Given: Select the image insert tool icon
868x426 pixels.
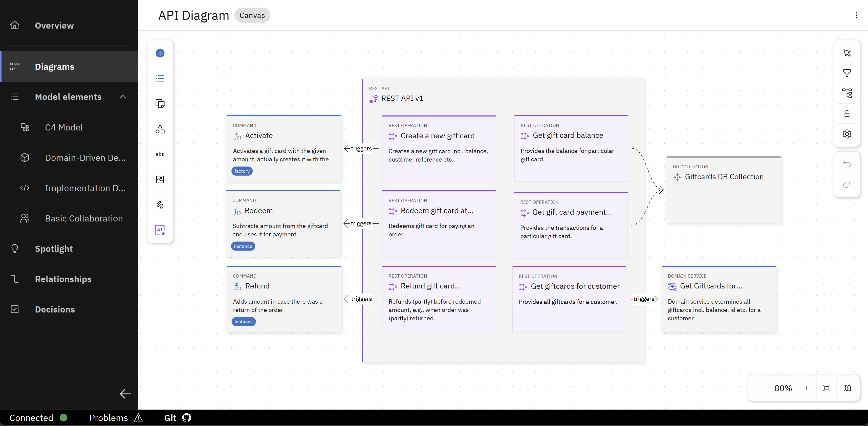Looking at the screenshot, I should click(x=160, y=180).
